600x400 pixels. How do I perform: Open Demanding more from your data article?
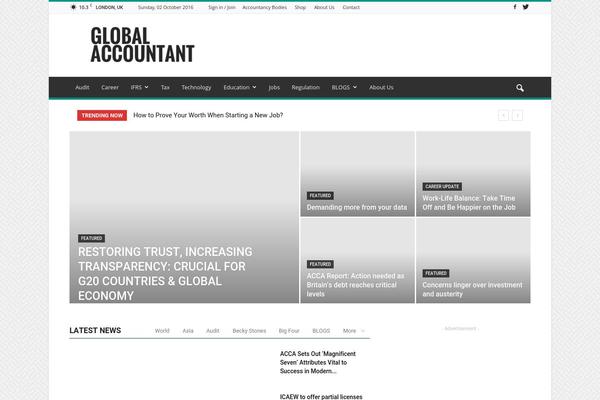357,207
